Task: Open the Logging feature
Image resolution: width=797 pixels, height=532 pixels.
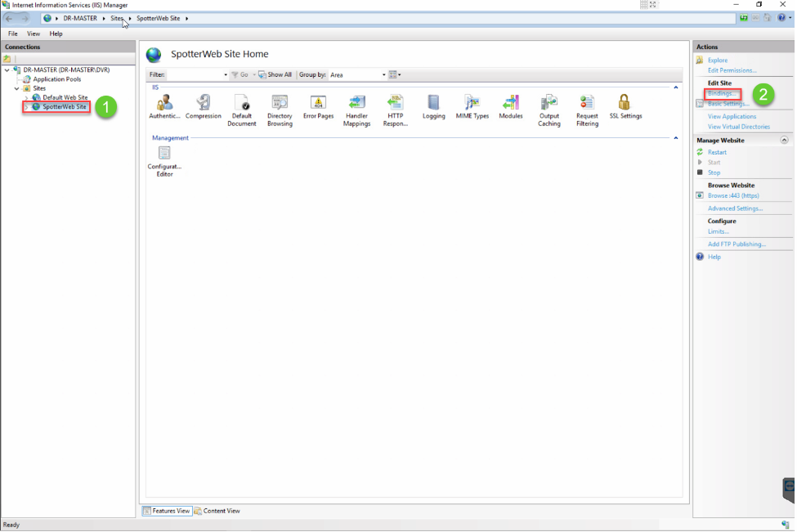Action: pyautogui.click(x=433, y=107)
